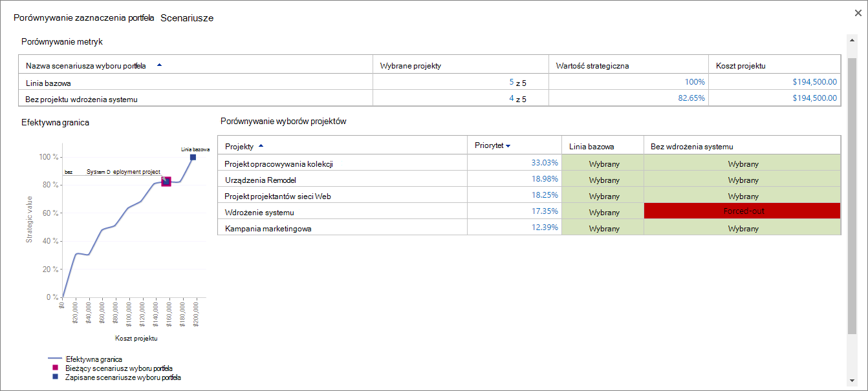Click the scrollbar up arrow
This screenshot has width=868, height=391.
pyautogui.click(x=852, y=40)
